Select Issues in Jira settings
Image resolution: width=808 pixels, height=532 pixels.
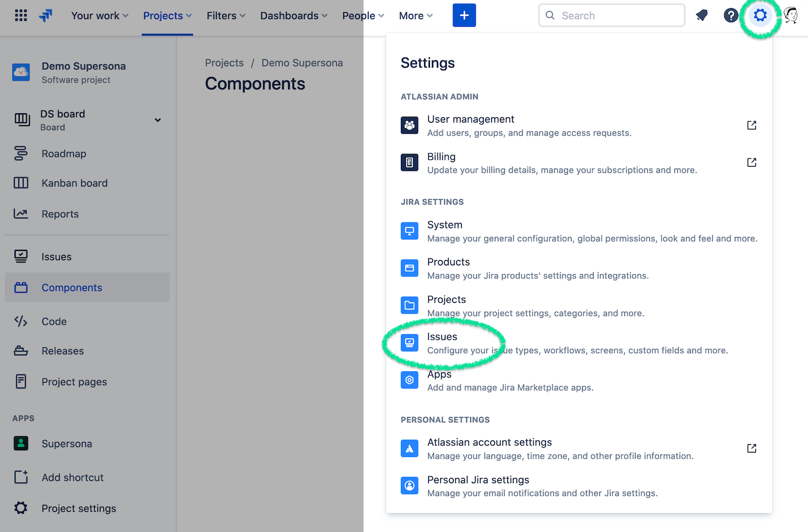coord(442,337)
